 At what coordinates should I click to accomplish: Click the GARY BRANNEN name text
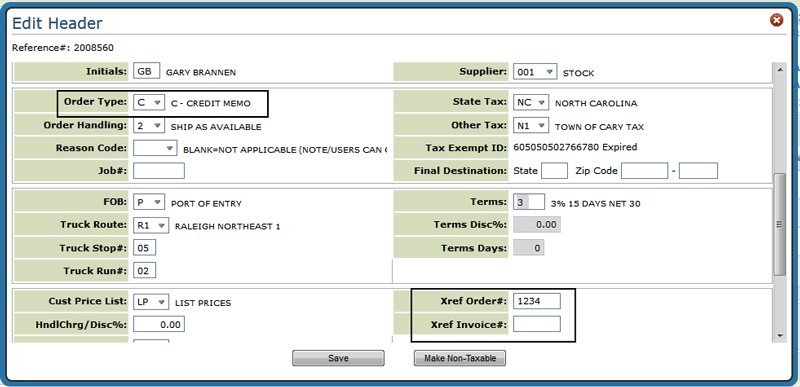click(x=201, y=72)
